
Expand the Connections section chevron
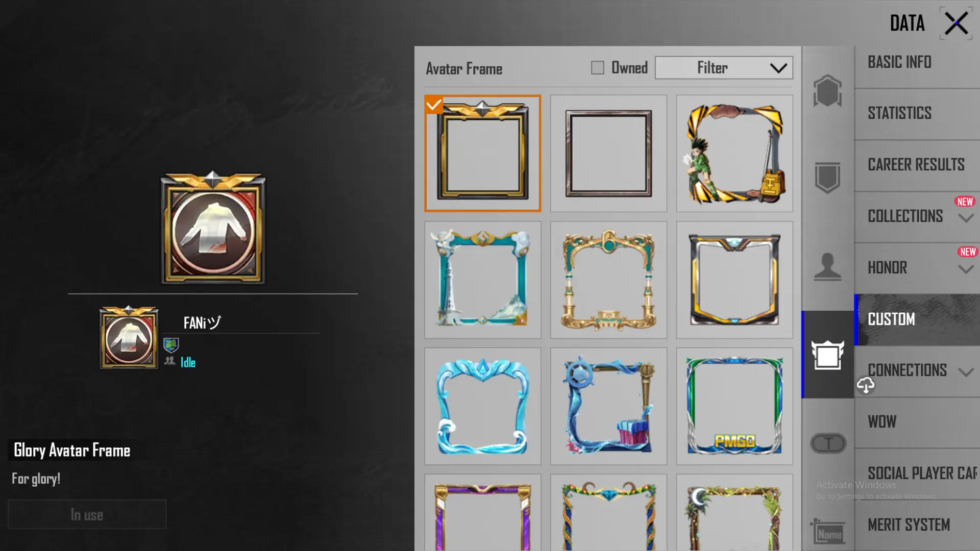(x=966, y=372)
